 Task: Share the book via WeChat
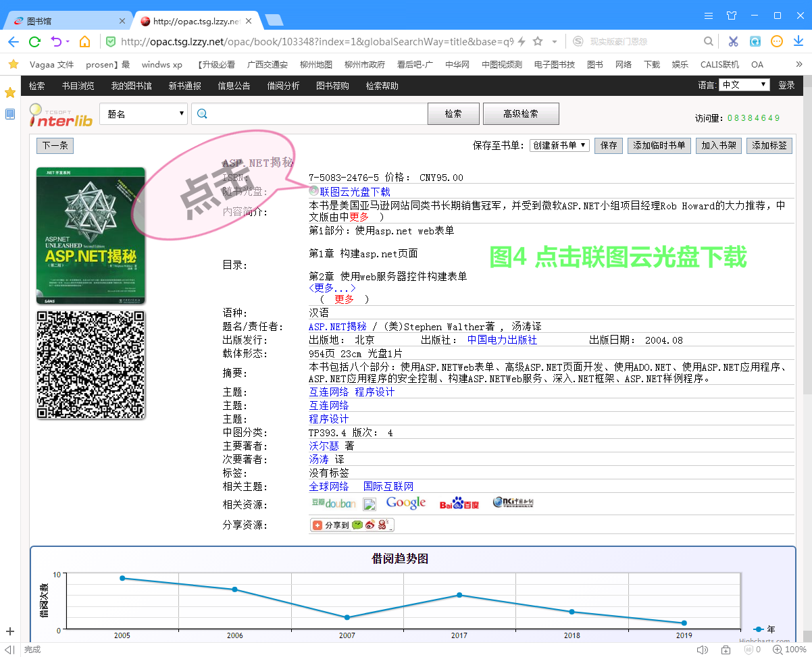point(357,524)
